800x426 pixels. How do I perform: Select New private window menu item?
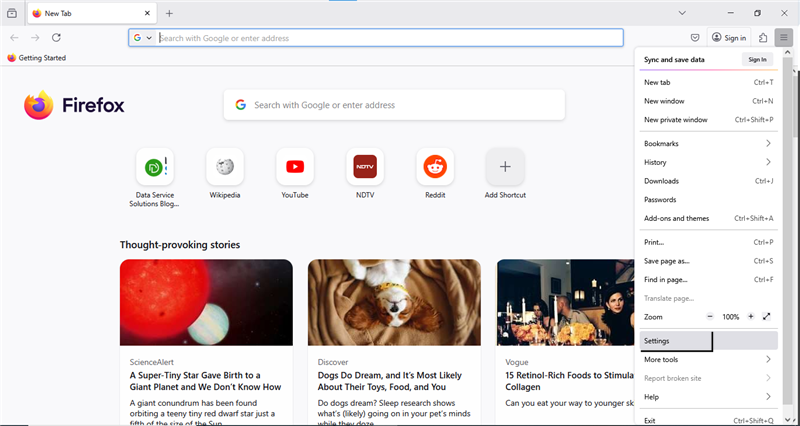[709, 120]
